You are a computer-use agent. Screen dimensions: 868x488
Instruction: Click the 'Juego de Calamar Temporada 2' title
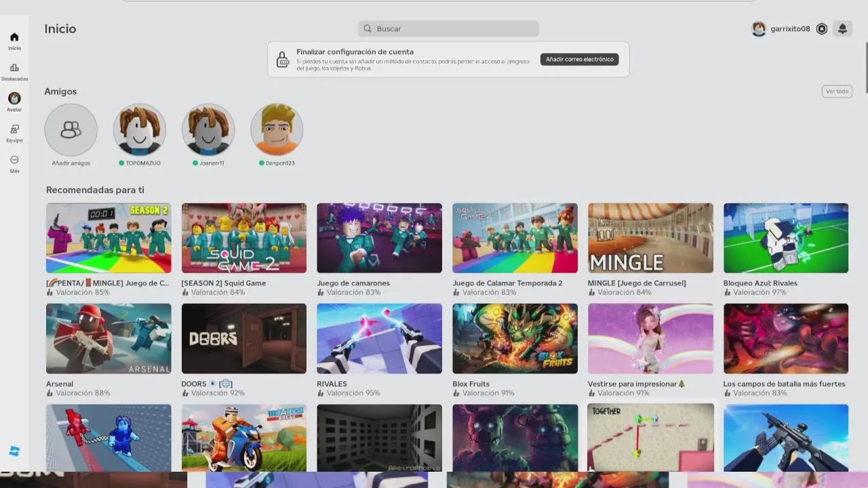tap(507, 283)
